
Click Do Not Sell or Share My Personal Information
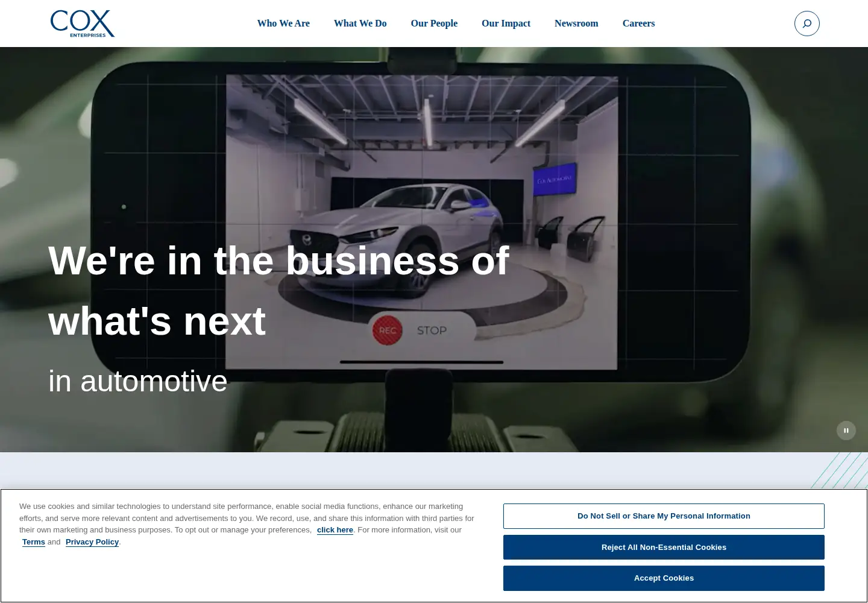pos(664,516)
